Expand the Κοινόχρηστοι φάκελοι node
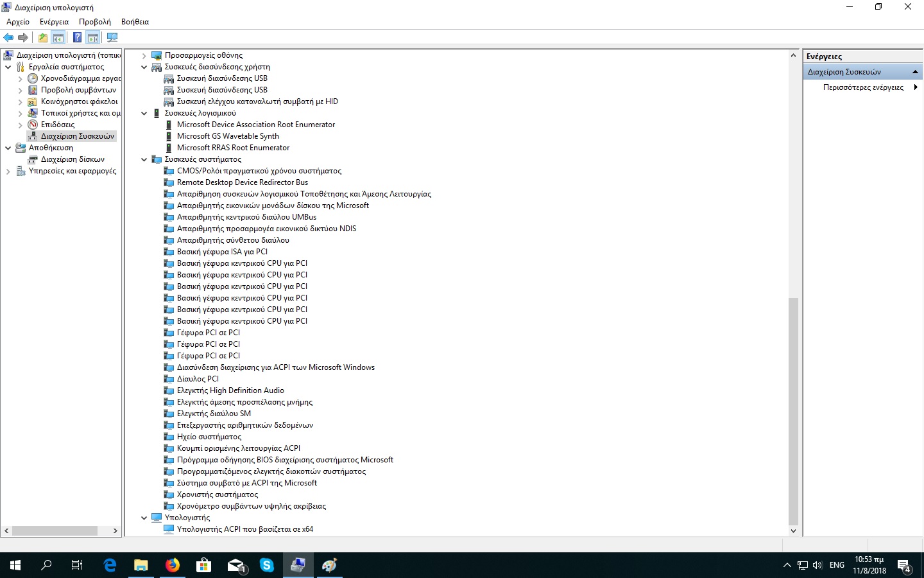Screen dimensions: 924x578 [x=20, y=101]
